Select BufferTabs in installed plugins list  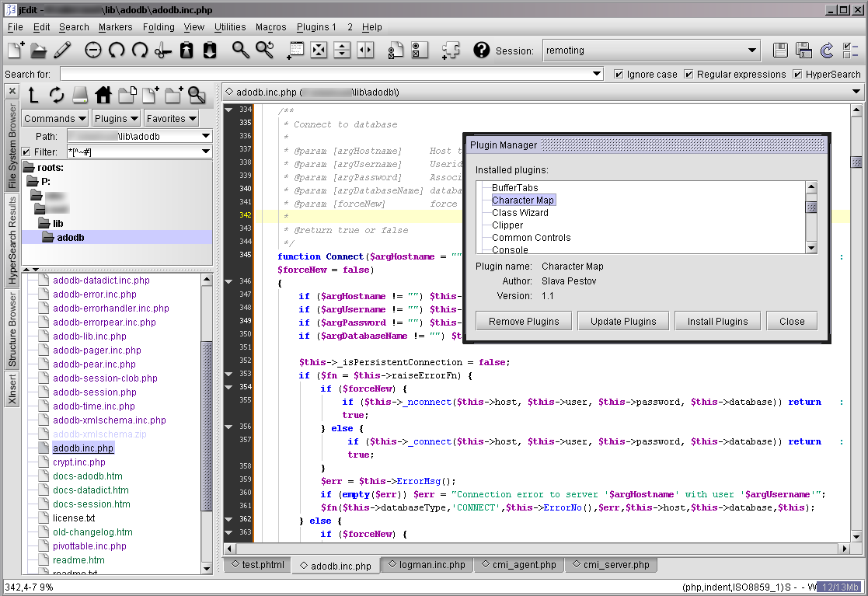[x=515, y=187]
